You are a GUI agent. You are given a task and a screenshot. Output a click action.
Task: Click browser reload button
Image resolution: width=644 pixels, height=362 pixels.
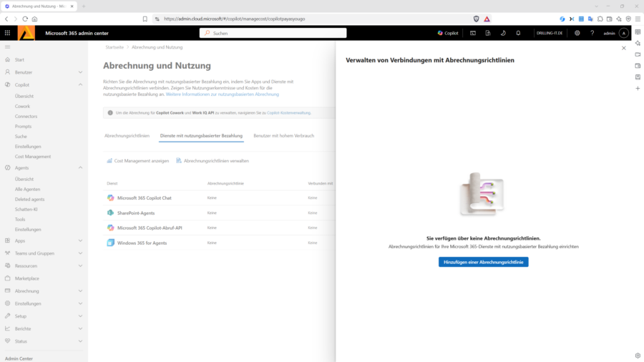click(x=25, y=19)
